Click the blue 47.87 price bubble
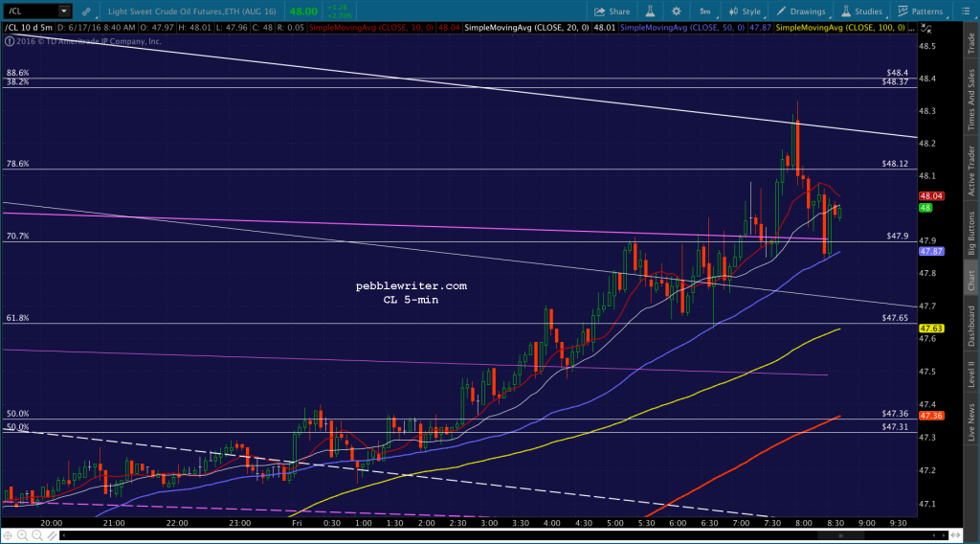The height and width of the screenshot is (544, 980). [x=931, y=251]
